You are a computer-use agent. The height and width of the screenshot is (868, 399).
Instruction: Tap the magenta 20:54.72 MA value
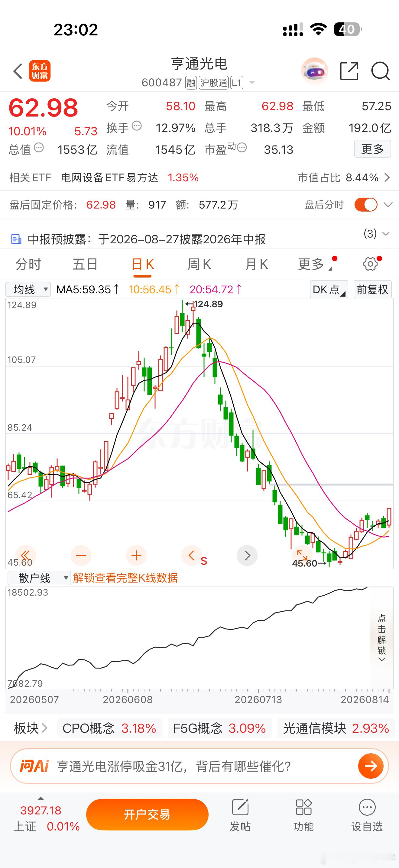tap(216, 289)
